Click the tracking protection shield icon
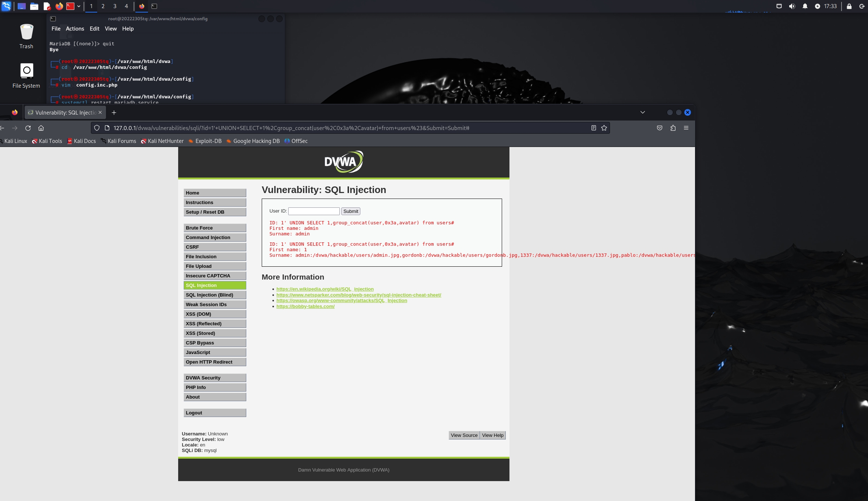Screen dimensions: 868x501 [x=97, y=128]
